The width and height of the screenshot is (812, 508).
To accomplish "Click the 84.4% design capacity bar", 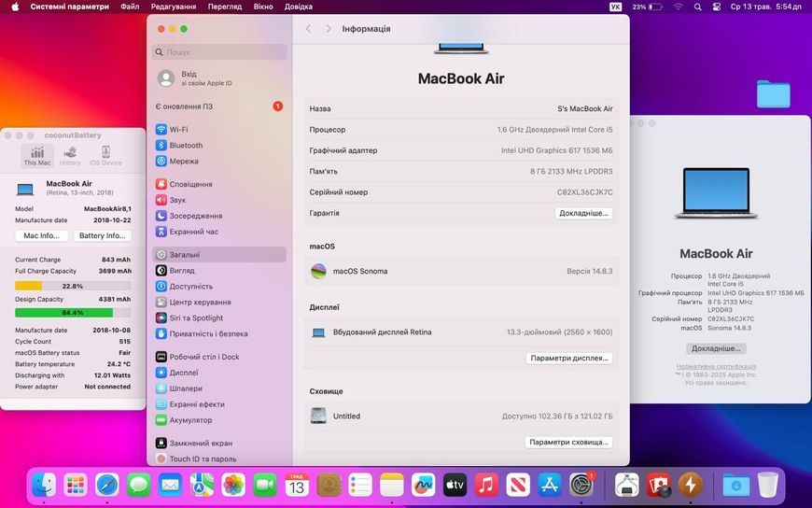I will (x=73, y=313).
